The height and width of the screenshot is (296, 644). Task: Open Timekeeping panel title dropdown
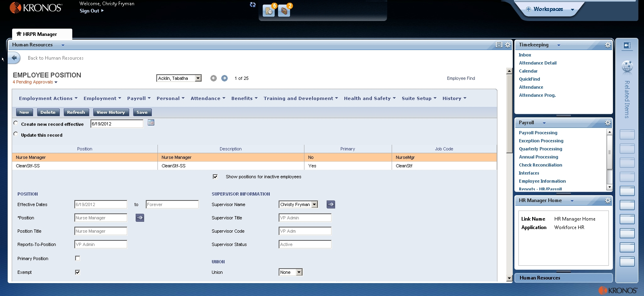pyautogui.click(x=559, y=45)
